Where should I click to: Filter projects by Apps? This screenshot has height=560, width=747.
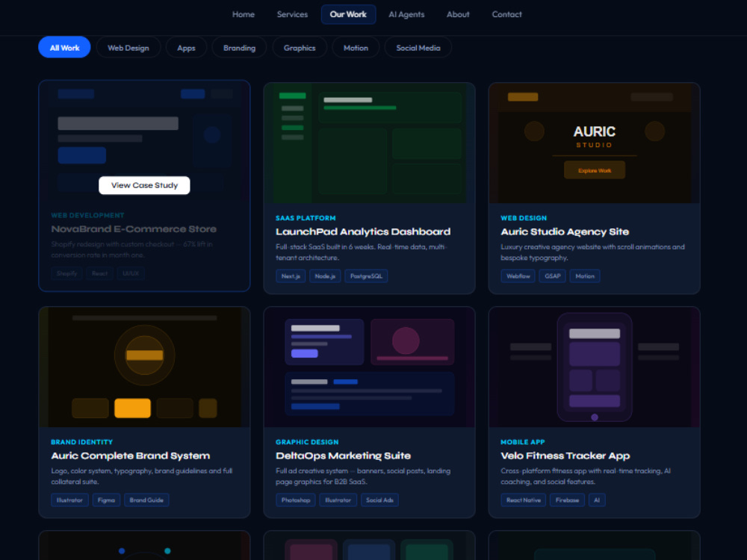tap(186, 48)
